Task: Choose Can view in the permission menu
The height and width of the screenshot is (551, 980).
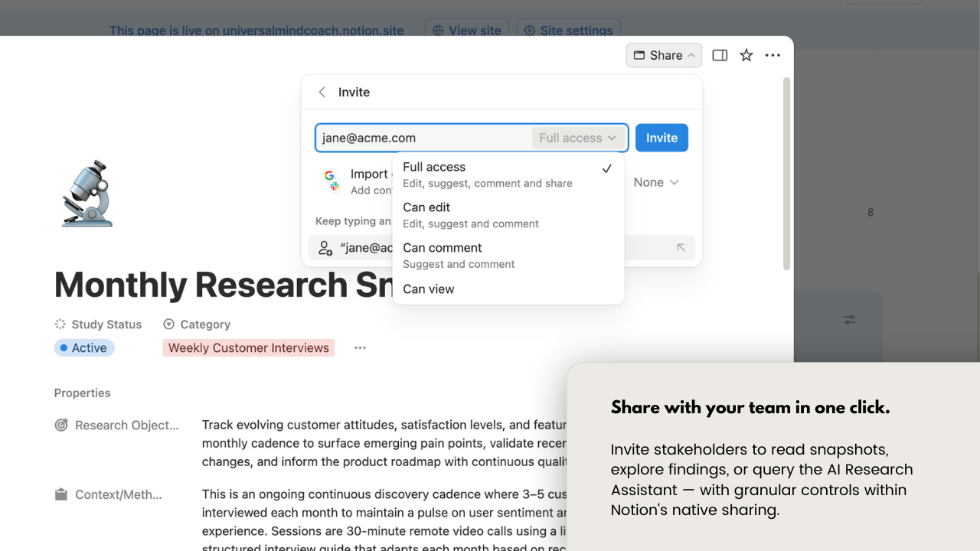Action: (429, 289)
